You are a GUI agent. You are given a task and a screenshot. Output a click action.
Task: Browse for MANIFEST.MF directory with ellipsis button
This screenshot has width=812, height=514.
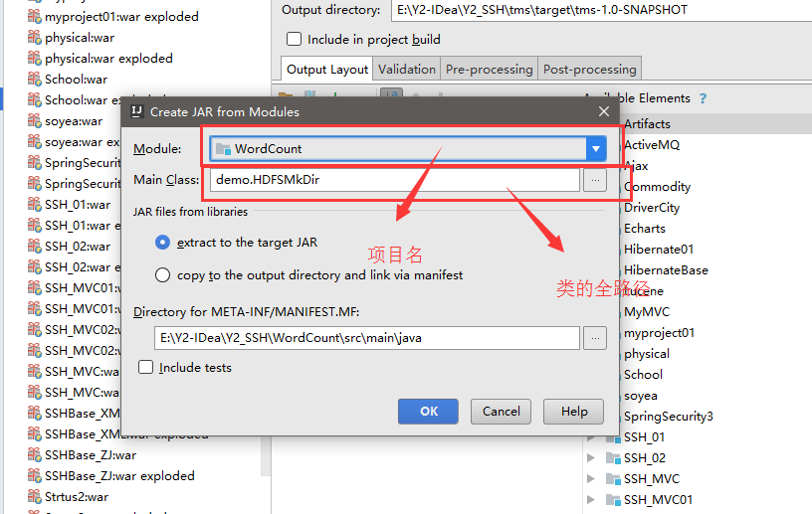pyautogui.click(x=595, y=338)
